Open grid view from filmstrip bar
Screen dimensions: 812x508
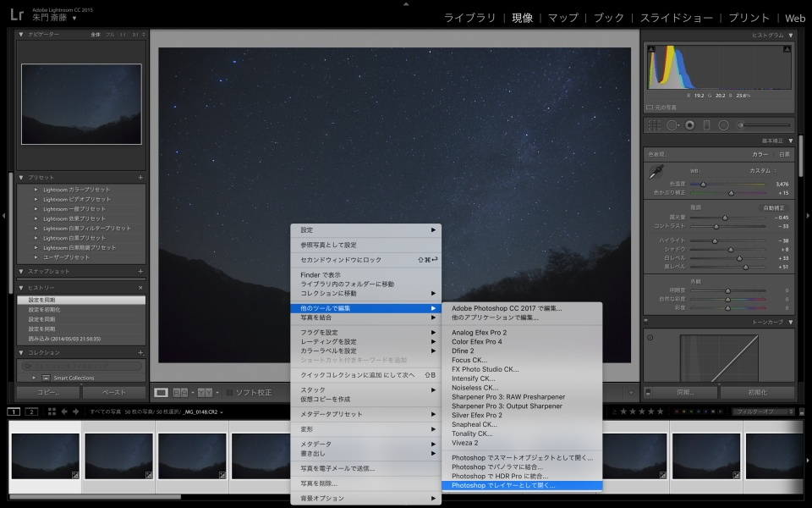click(x=52, y=411)
